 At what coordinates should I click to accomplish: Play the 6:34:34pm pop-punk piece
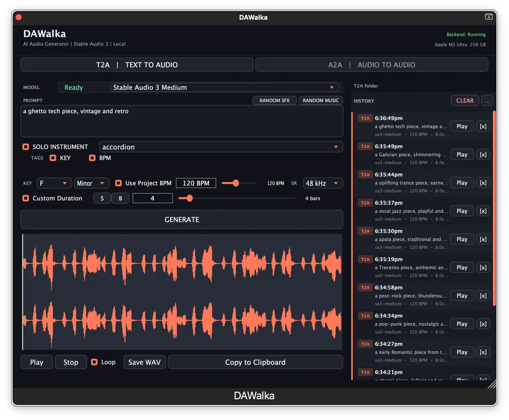(x=462, y=324)
